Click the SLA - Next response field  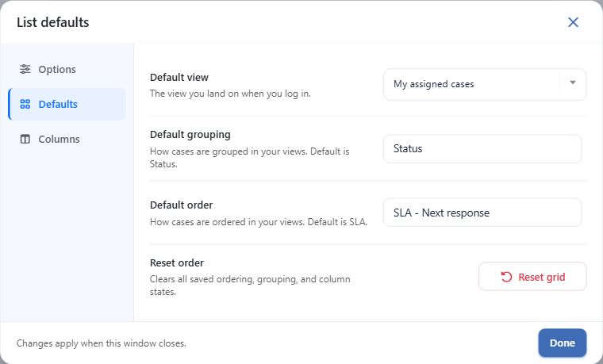pos(482,213)
